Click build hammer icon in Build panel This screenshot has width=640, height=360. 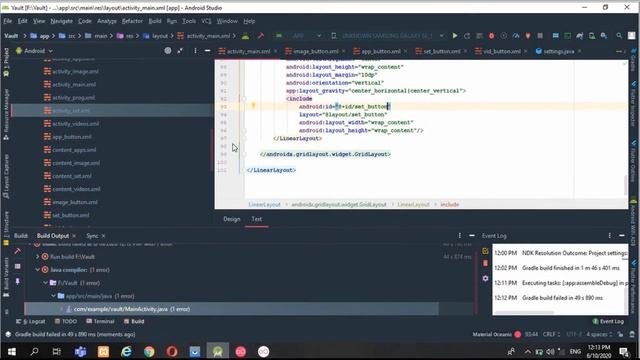18,251
